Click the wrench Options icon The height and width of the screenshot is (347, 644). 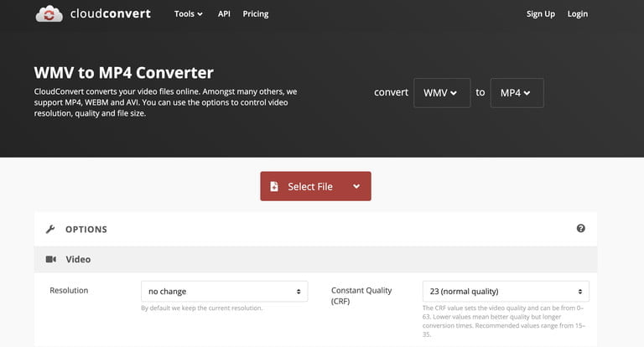50,229
